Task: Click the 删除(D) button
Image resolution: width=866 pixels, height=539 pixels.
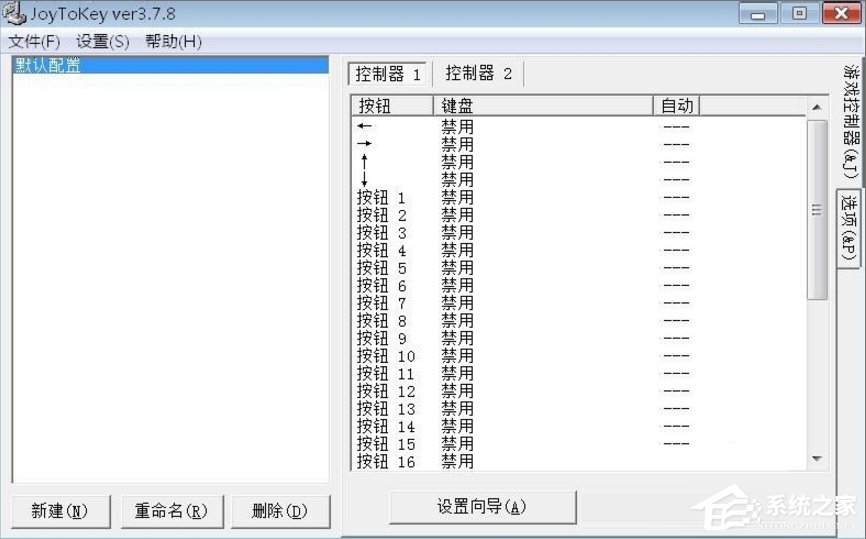Action: click(280, 511)
